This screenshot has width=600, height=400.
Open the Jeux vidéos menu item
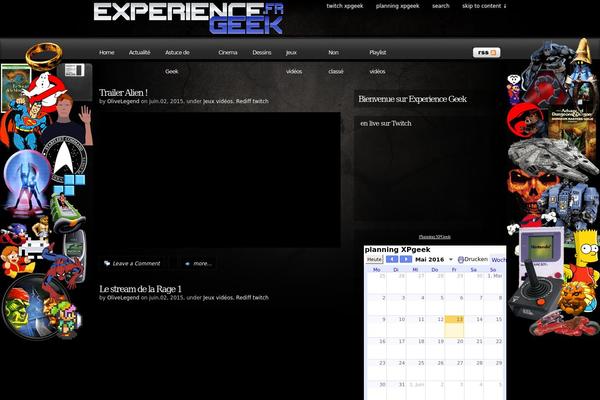pos(294,62)
